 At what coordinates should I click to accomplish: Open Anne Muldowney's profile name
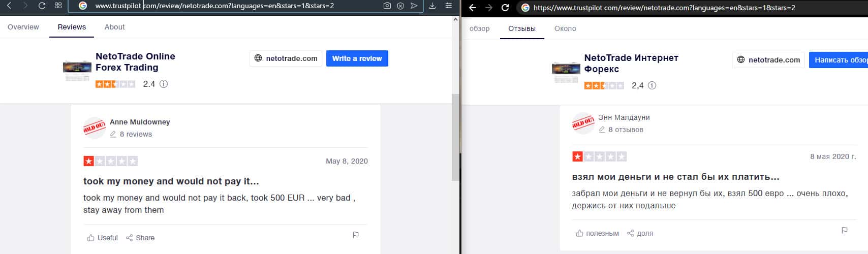pyautogui.click(x=140, y=122)
